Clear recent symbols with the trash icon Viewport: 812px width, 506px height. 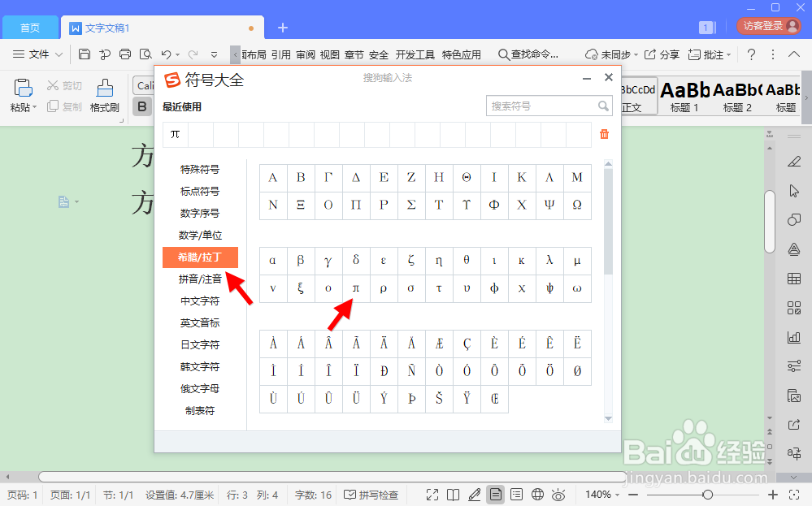coord(604,134)
